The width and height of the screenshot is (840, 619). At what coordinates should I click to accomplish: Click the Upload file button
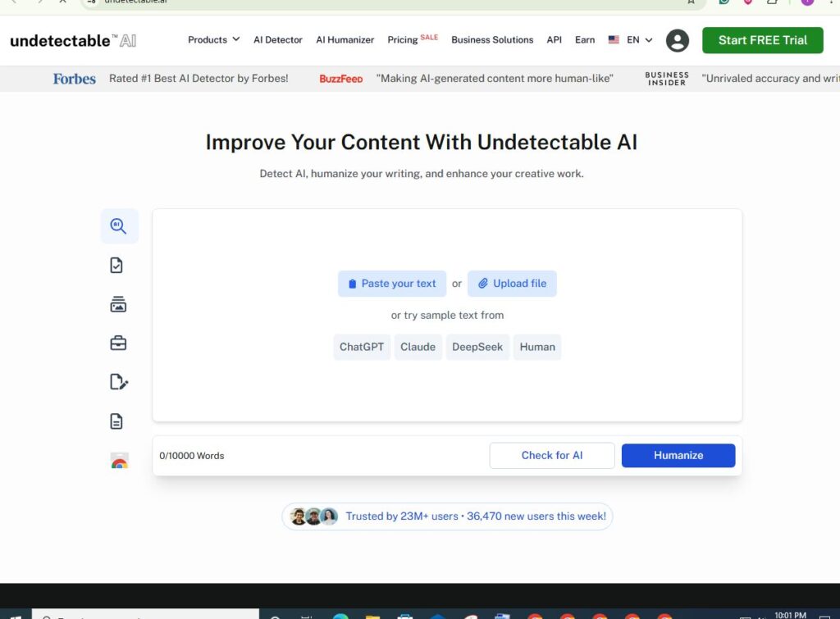tap(512, 283)
